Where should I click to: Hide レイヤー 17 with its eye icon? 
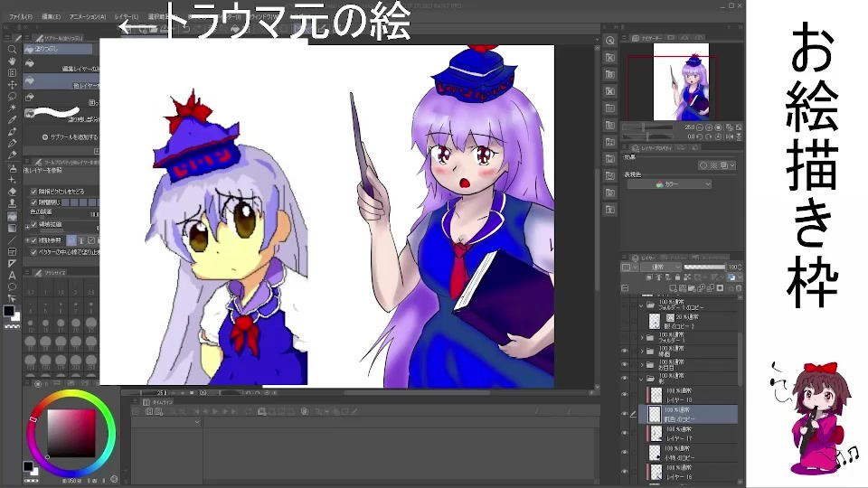coord(625,433)
